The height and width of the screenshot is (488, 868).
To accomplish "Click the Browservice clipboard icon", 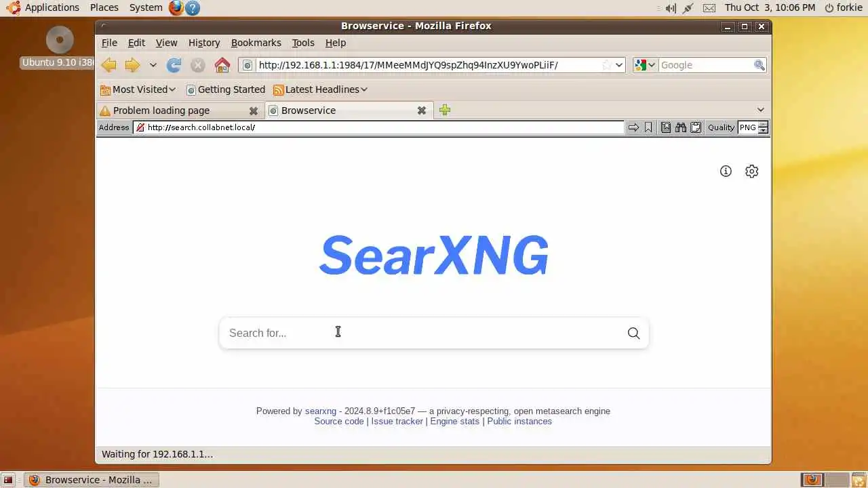I will coord(696,127).
